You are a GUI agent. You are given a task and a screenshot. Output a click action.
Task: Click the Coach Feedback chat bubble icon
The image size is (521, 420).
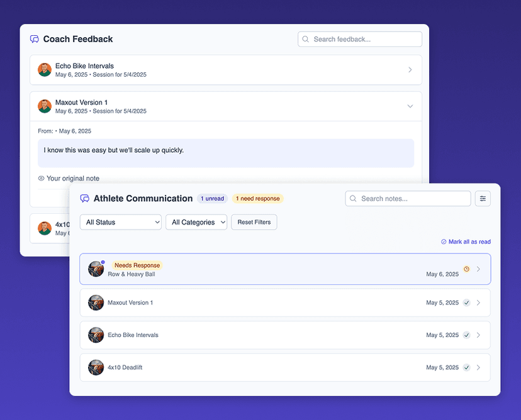pyautogui.click(x=34, y=39)
